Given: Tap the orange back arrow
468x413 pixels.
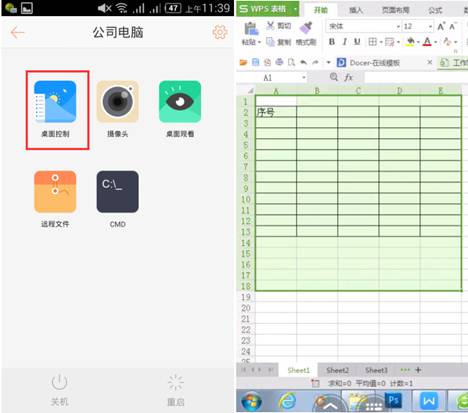Looking at the screenshot, I should 17,32.
